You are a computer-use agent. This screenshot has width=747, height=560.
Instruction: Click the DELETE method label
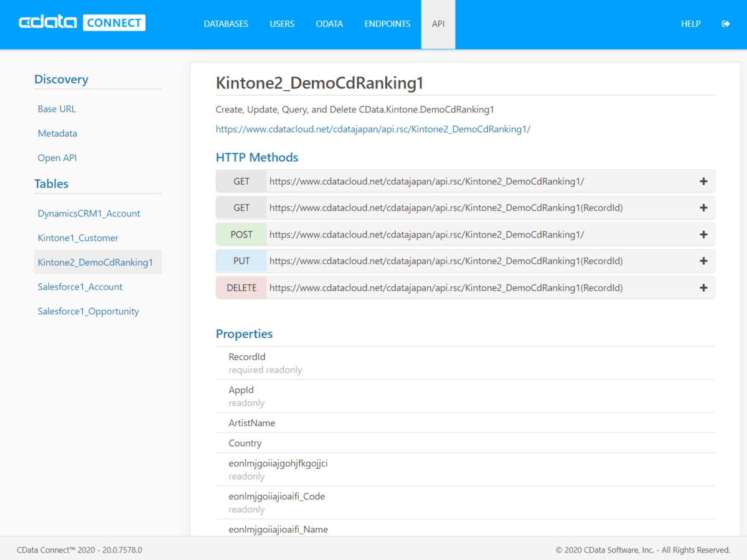[242, 288]
